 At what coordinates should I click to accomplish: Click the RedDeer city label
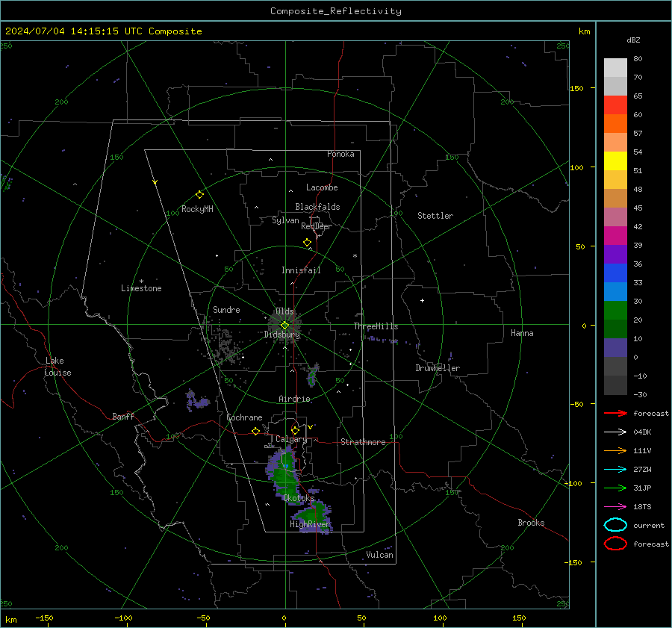point(317,226)
